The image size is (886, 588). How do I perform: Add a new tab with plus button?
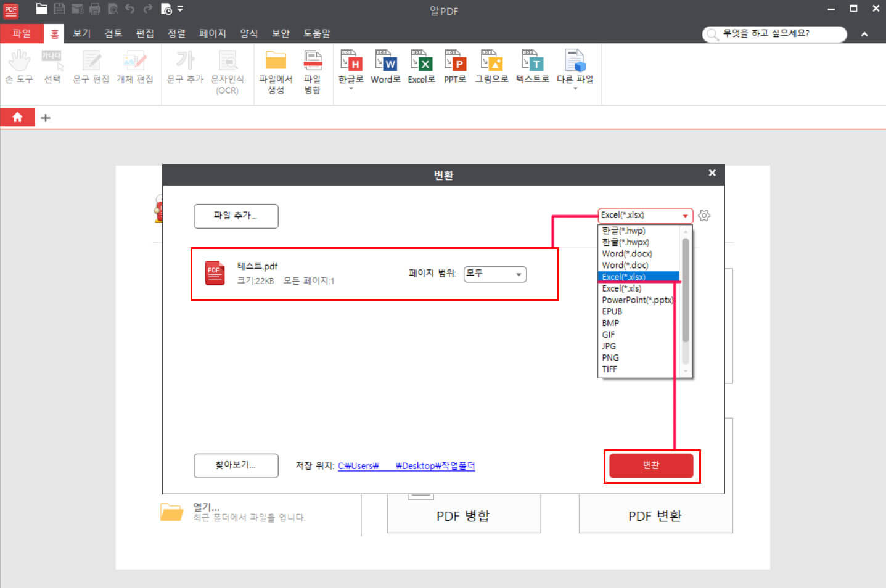click(46, 118)
